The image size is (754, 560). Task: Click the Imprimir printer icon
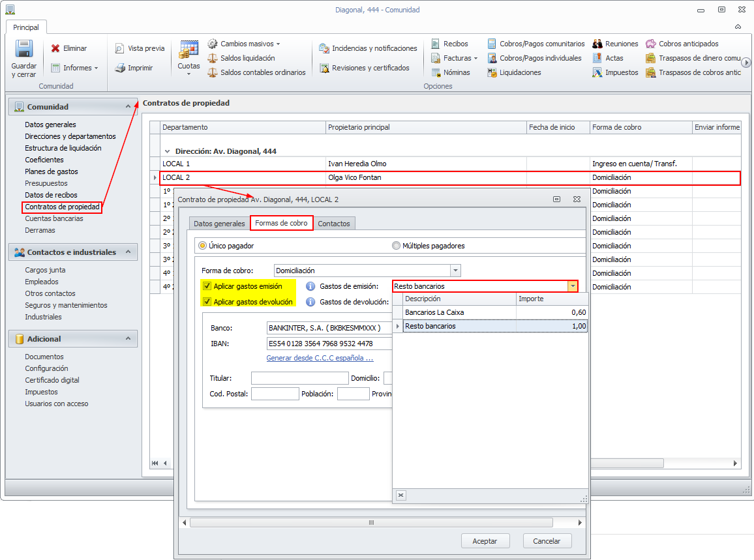(x=120, y=68)
